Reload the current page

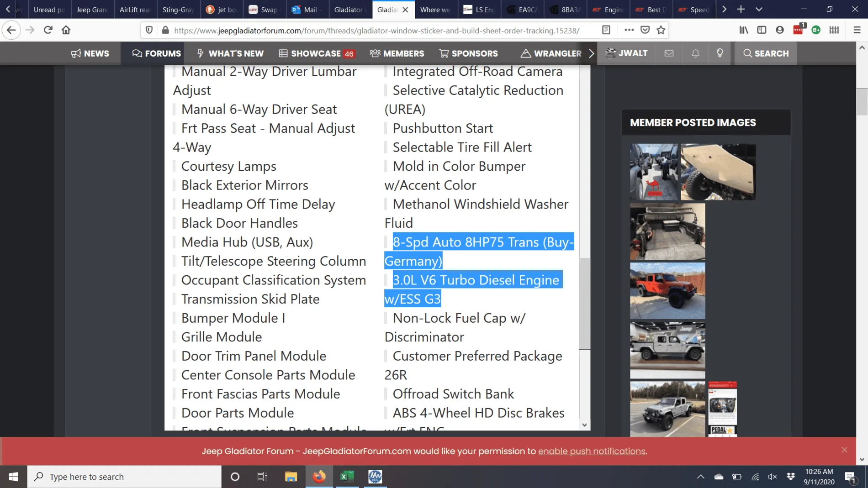pyautogui.click(x=48, y=30)
